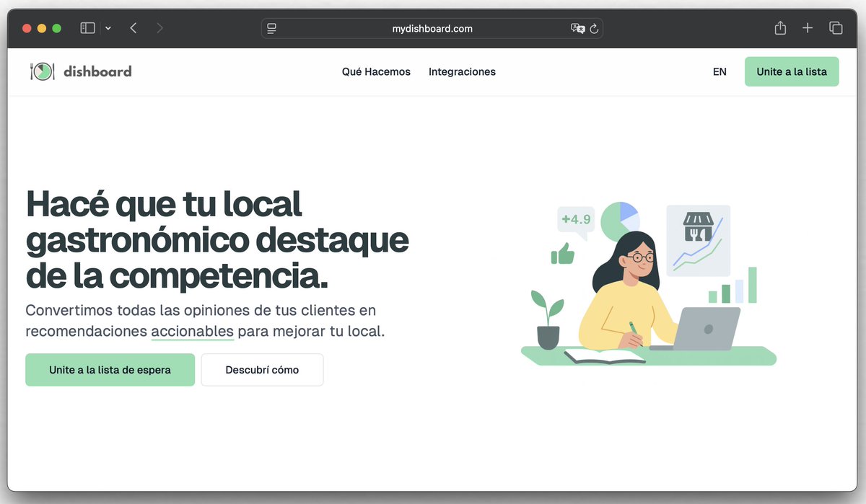Image resolution: width=866 pixels, height=504 pixels.
Task: Open a new tab with plus icon
Action: [x=808, y=28]
